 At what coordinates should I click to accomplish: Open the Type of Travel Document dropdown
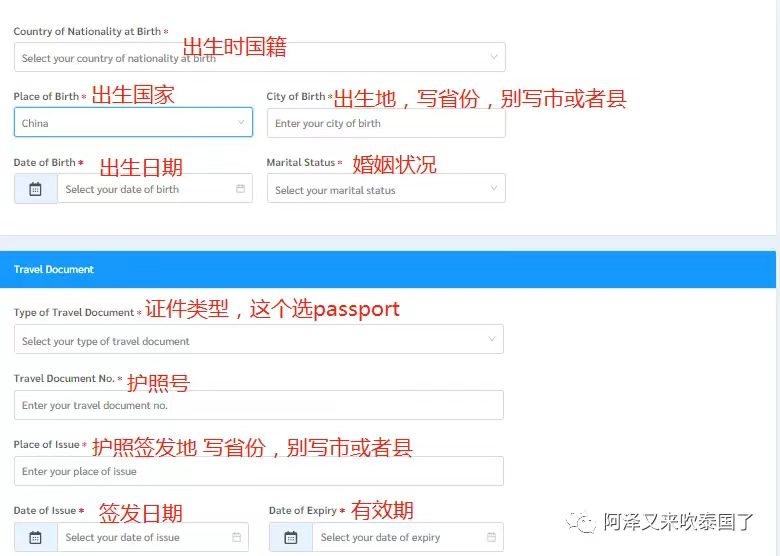point(258,341)
